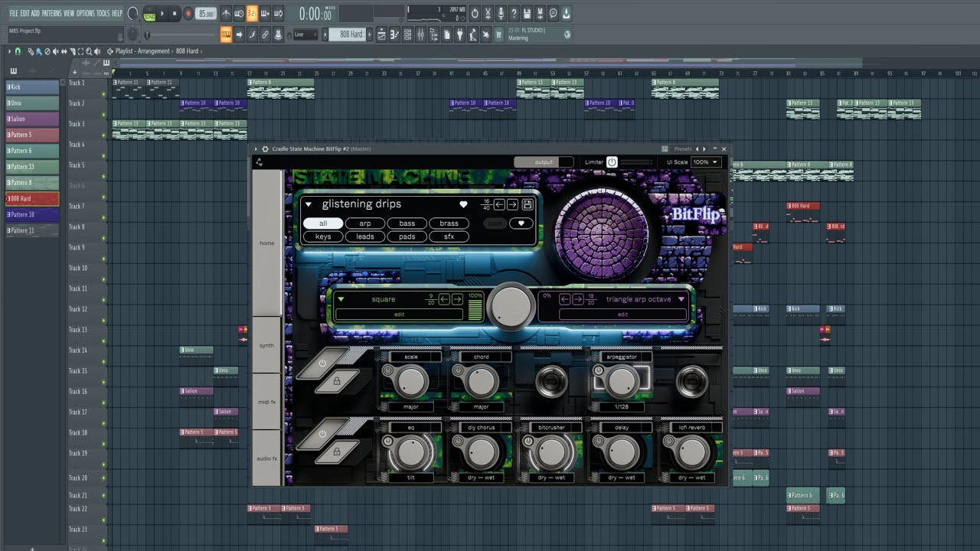Open the Line snap dropdown
Image resolution: width=980 pixels, height=551 pixels.
(x=305, y=34)
